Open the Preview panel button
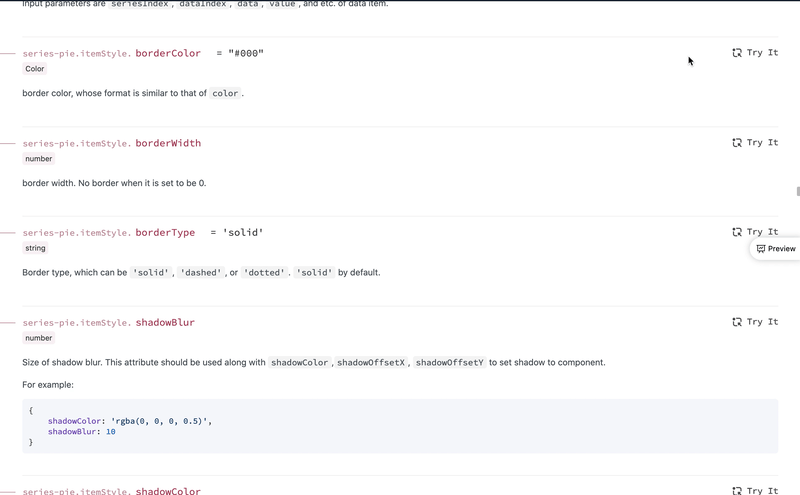This screenshot has width=800, height=495. tap(776, 249)
